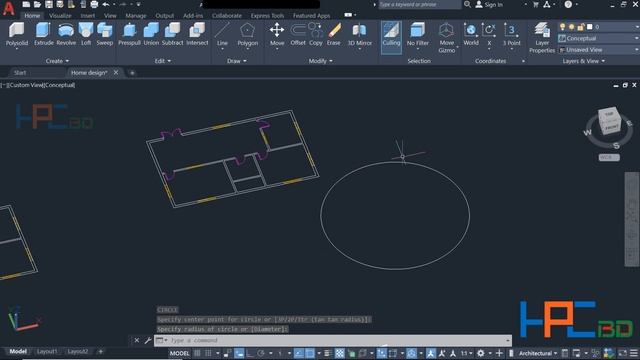
Task: Apply the Union boolean tool
Action: [151, 35]
